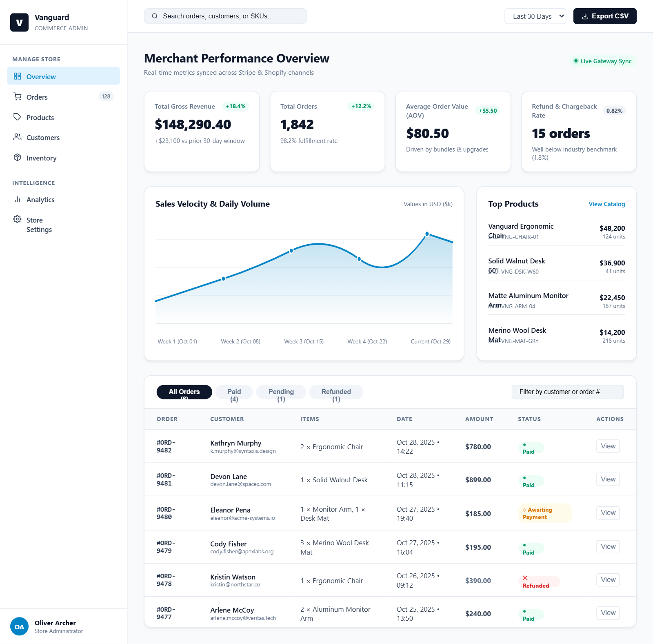View order #ORD-9482 for Kathryn Murphy
The height and width of the screenshot is (644, 653).
[x=608, y=446]
